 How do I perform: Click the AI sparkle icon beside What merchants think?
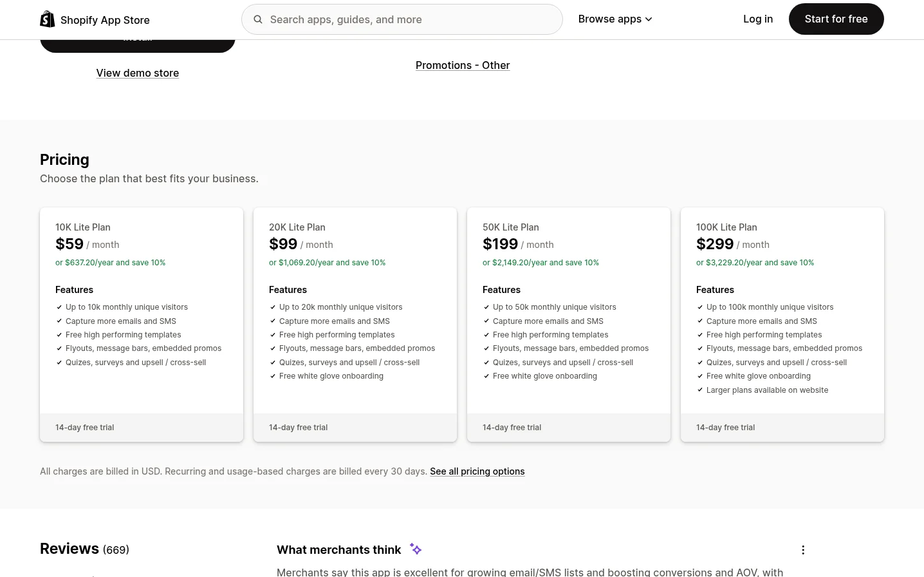(x=416, y=549)
